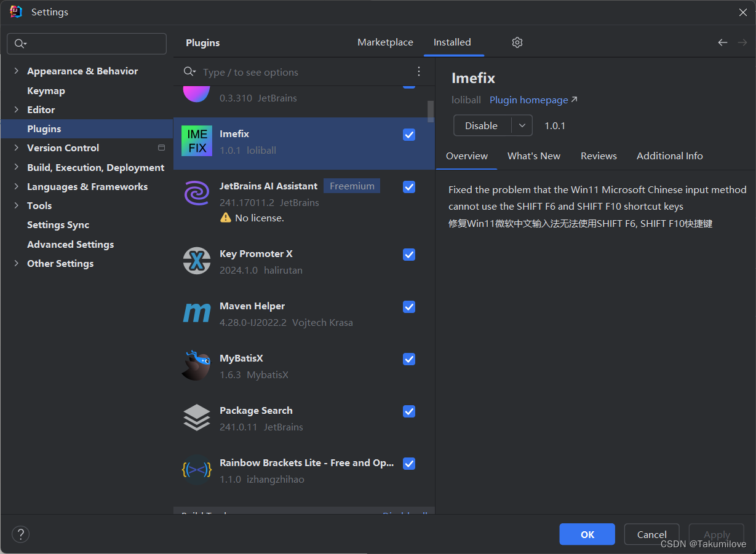
Task: Open the three-dot plugin list options
Action: [x=419, y=71]
